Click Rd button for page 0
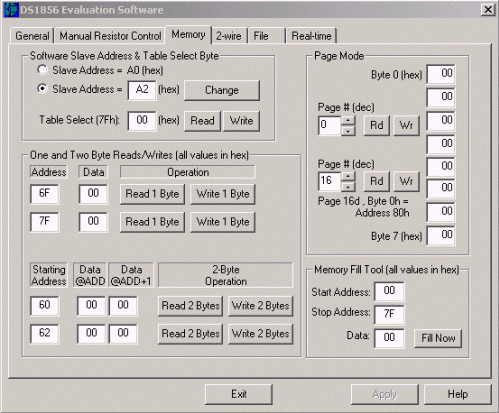The width and height of the screenshot is (499, 413). click(377, 125)
